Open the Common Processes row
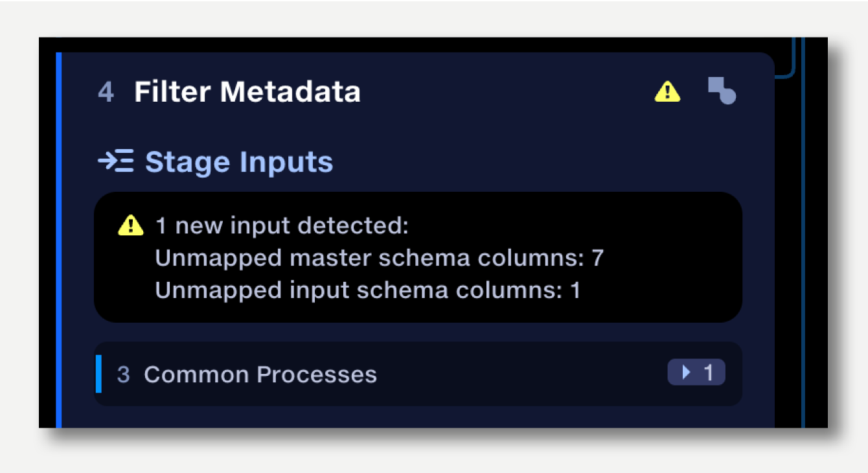The height and width of the screenshot is (473, 868). tap(418, 374)
